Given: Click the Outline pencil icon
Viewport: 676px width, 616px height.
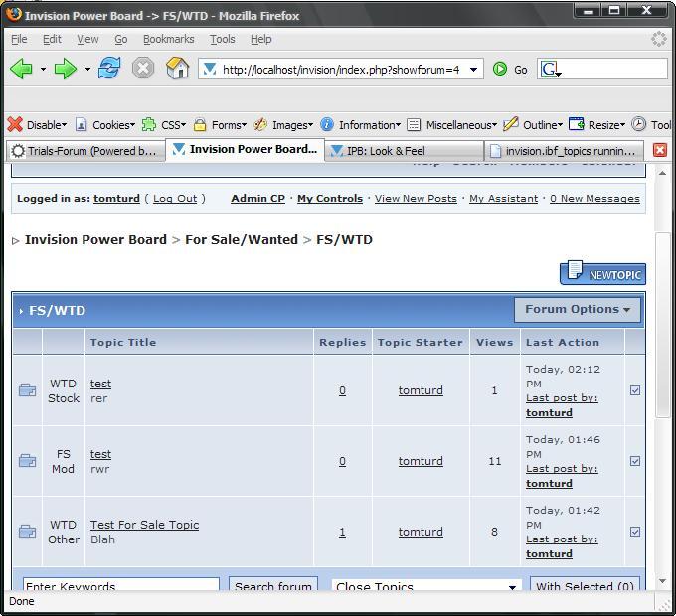Looking at the screenshot, I should 510,124.
